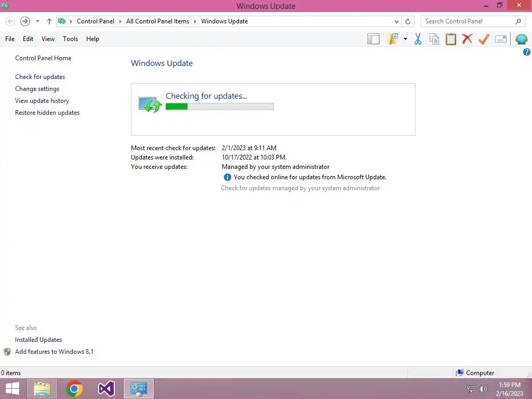Launch Google Chrome from taskbar
The height and width of the screenshot is (399, 532).
point(74,389)
